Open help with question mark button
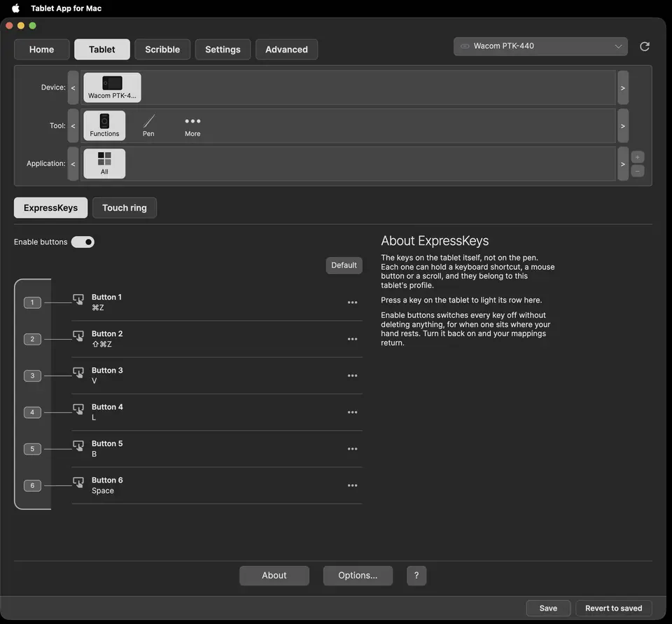 416,576
